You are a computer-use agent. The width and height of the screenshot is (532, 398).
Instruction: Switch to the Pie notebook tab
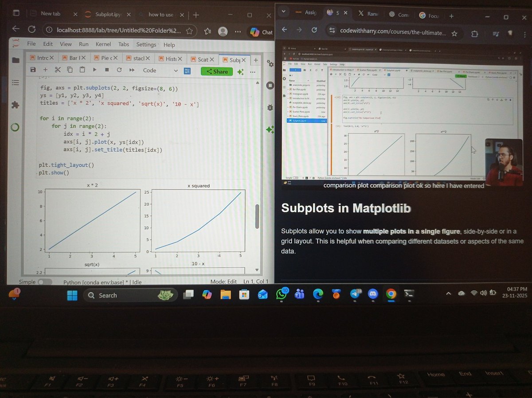[x=106, y=58]
